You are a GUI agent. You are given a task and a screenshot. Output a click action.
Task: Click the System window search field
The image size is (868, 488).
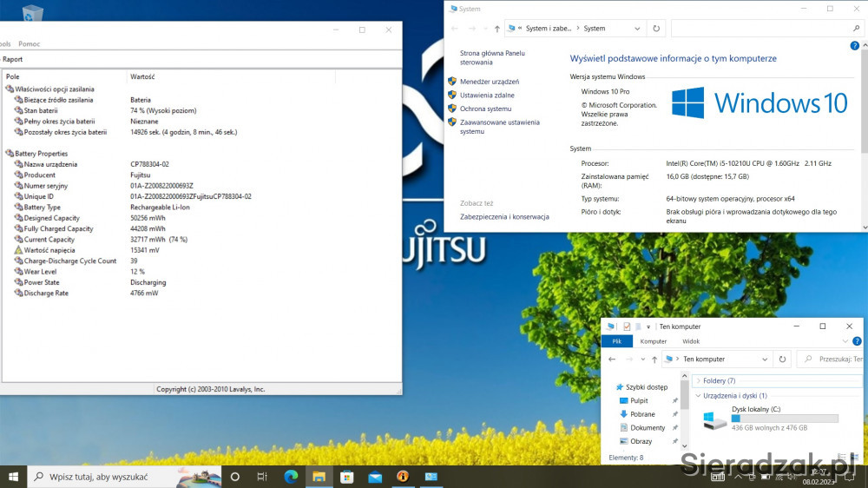tap(768, 29)
